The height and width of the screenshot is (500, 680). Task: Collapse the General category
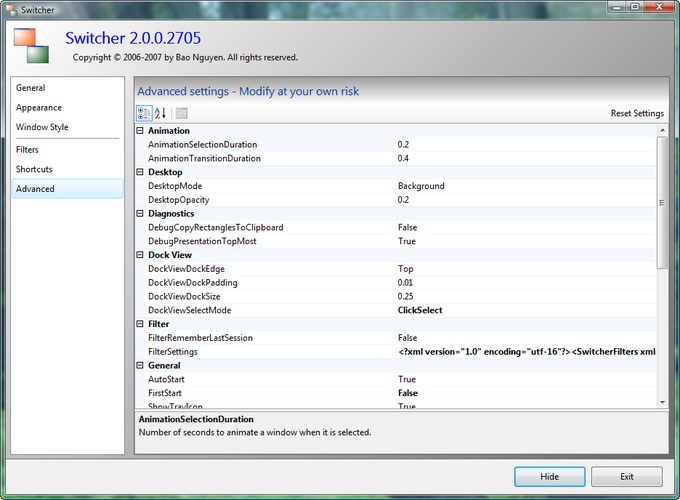click(x=140, y=366)
